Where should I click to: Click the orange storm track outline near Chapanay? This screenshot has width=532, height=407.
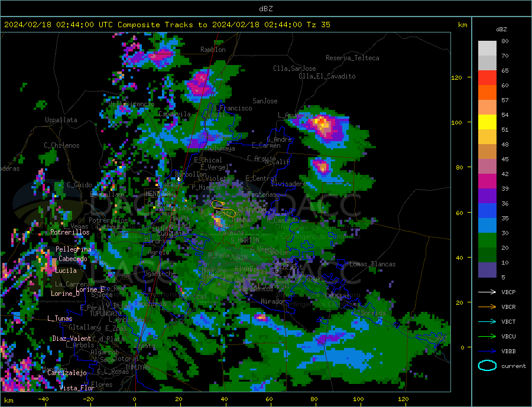coord(223,209)
